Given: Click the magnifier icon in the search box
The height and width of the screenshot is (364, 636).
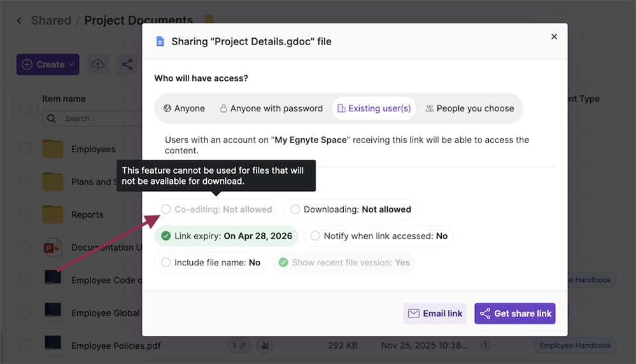Looking at the screenshot, I should pyautogui.click(x=51, y=118).
